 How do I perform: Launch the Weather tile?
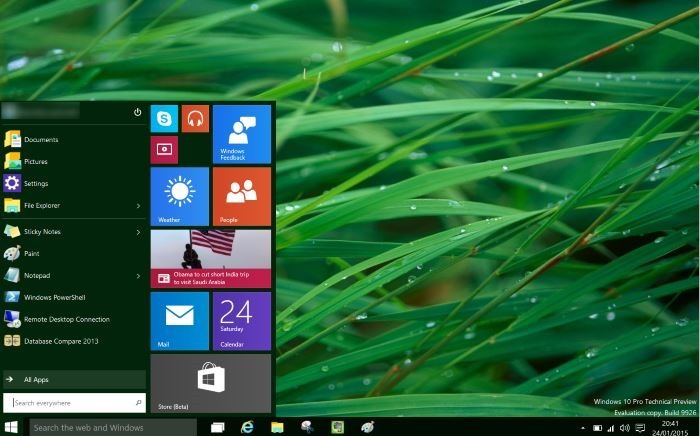point(180,196)
